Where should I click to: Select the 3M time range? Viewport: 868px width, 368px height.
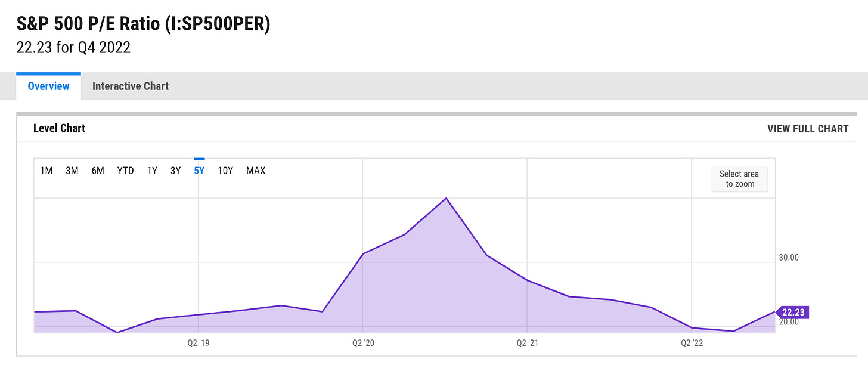[72, 171]
